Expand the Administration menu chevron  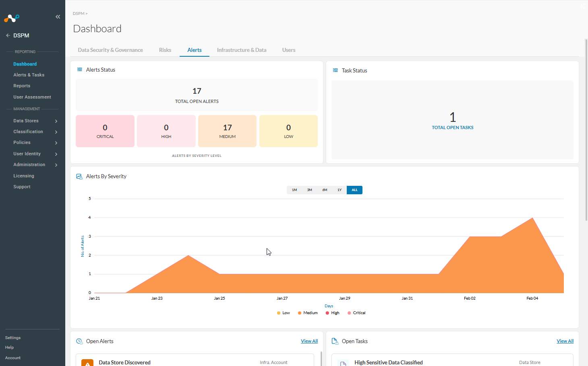[x=56, y=165]
